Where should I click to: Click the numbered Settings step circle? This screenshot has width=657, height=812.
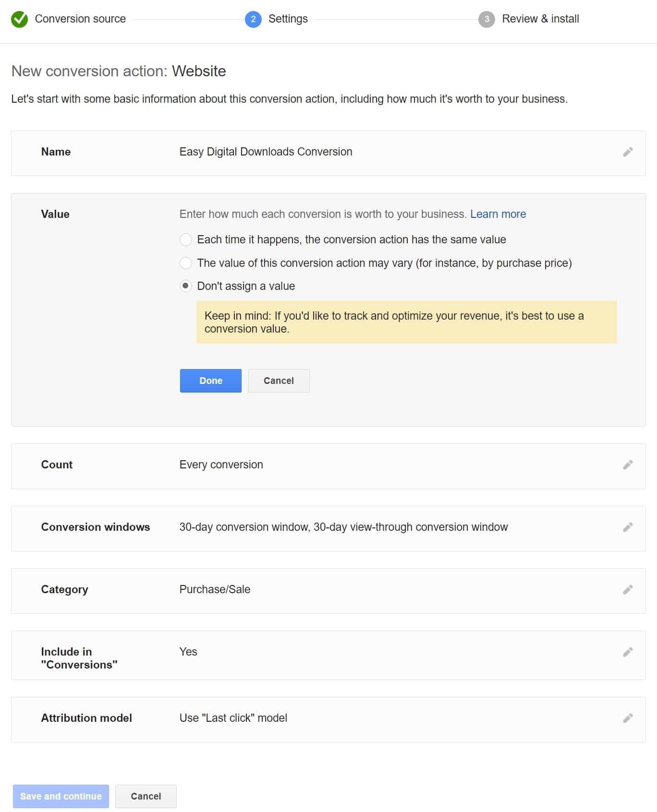click(254, 19)
